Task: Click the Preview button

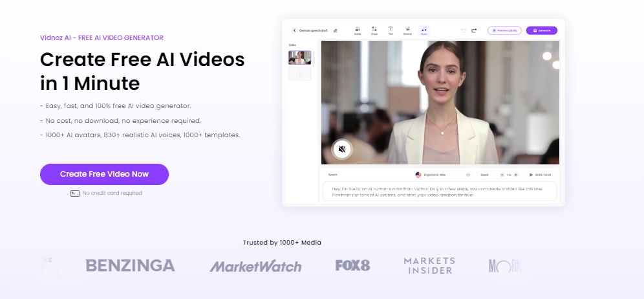Action: (x=504, y=30)
